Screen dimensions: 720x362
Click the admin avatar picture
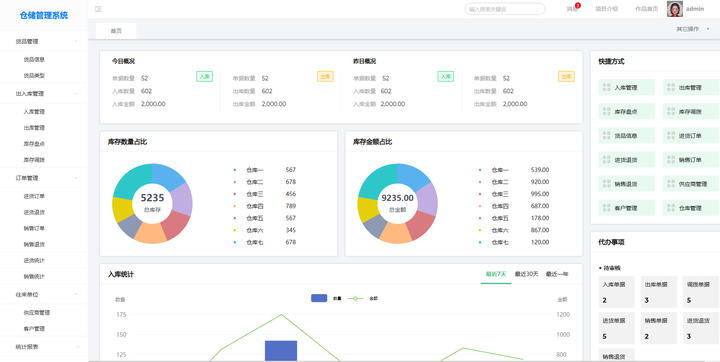coord(675,9)
